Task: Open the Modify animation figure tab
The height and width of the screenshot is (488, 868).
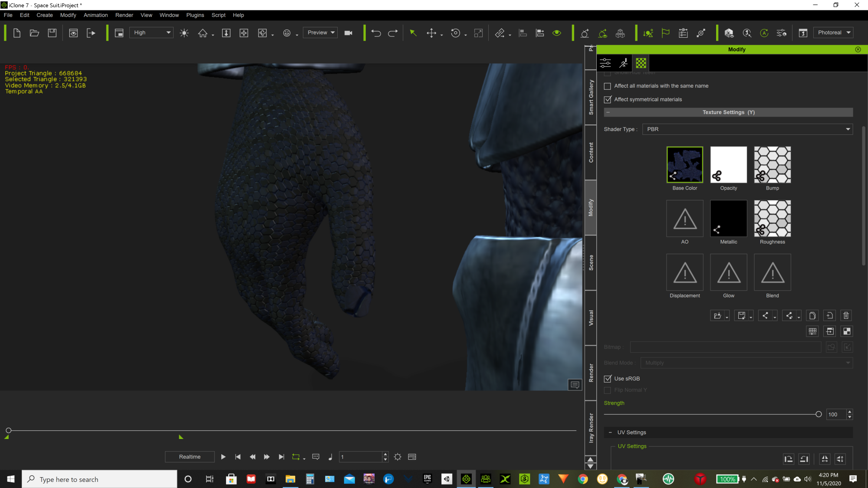Action: click(623, 63)
